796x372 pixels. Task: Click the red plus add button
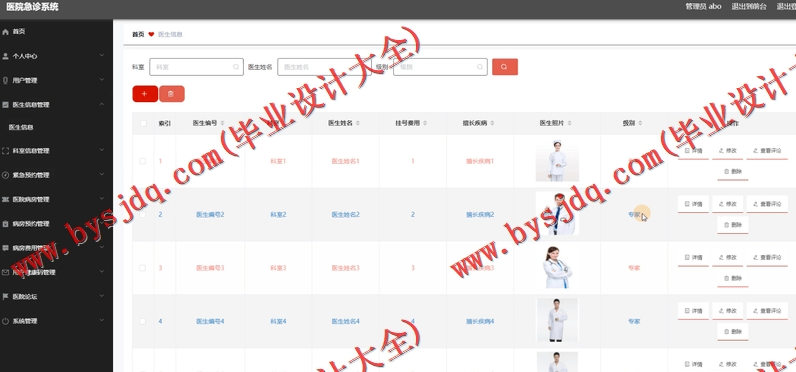145,94
